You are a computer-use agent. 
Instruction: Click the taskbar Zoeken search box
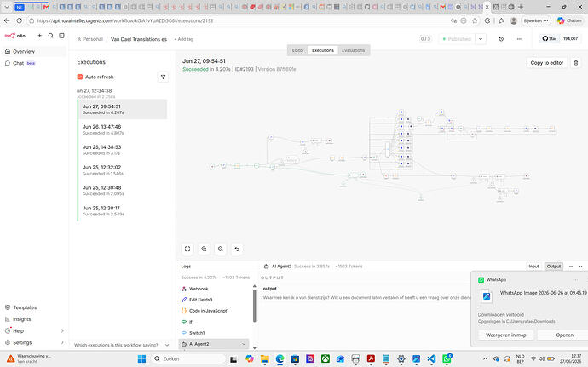coord(188,358)
